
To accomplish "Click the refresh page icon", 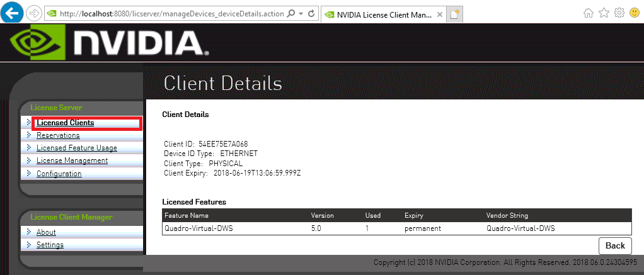I will pyautogui.click(x=311, y=13).
